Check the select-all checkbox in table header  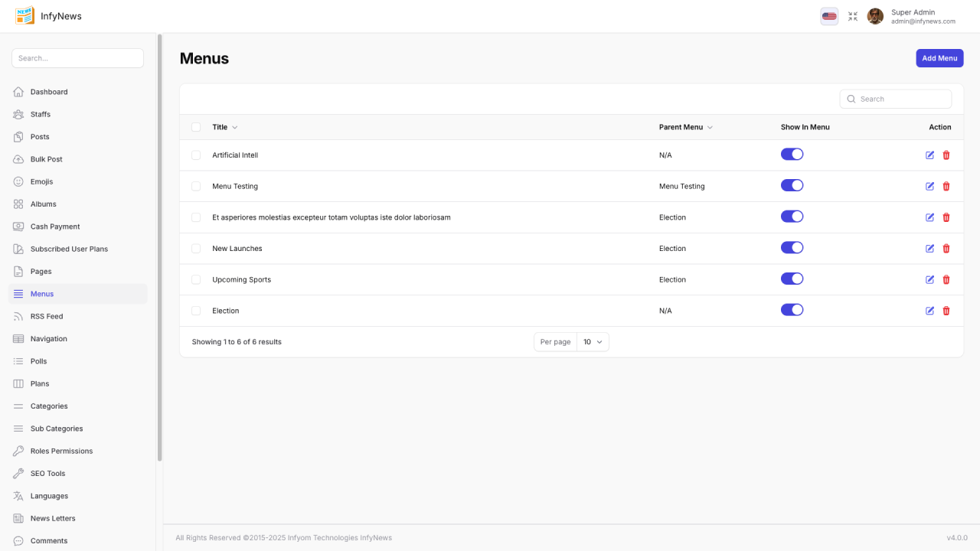196,127
